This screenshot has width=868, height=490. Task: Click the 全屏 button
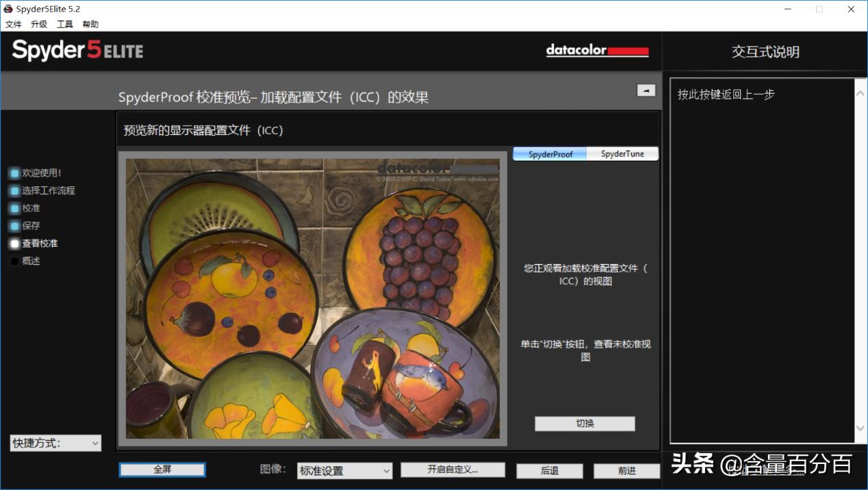162,471
